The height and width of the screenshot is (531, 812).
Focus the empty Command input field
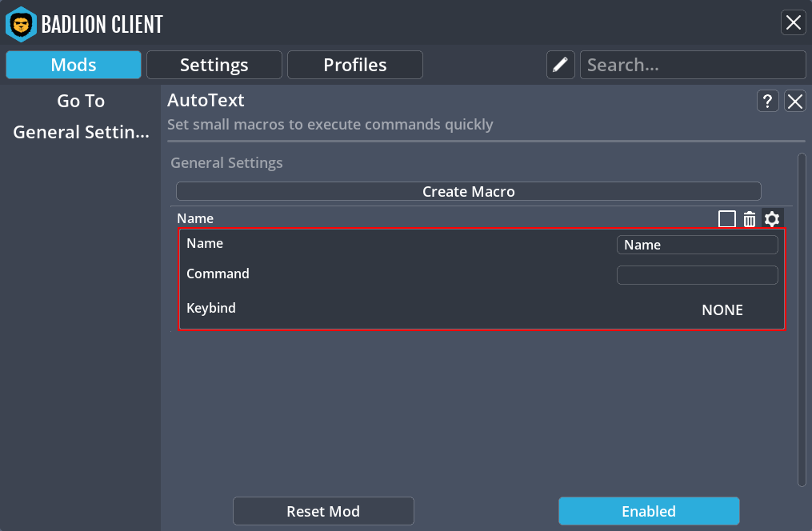point(697,275)
